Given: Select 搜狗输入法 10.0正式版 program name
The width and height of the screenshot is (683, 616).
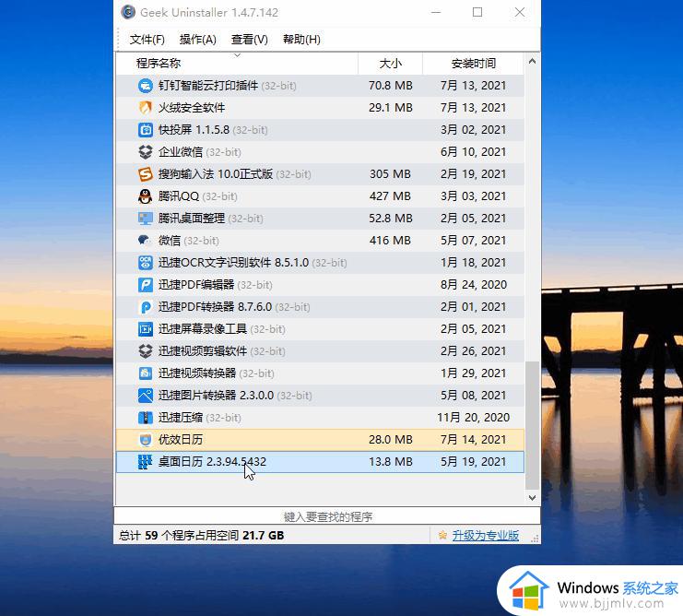Looking at the screenshot, I should tap(215, 174).
